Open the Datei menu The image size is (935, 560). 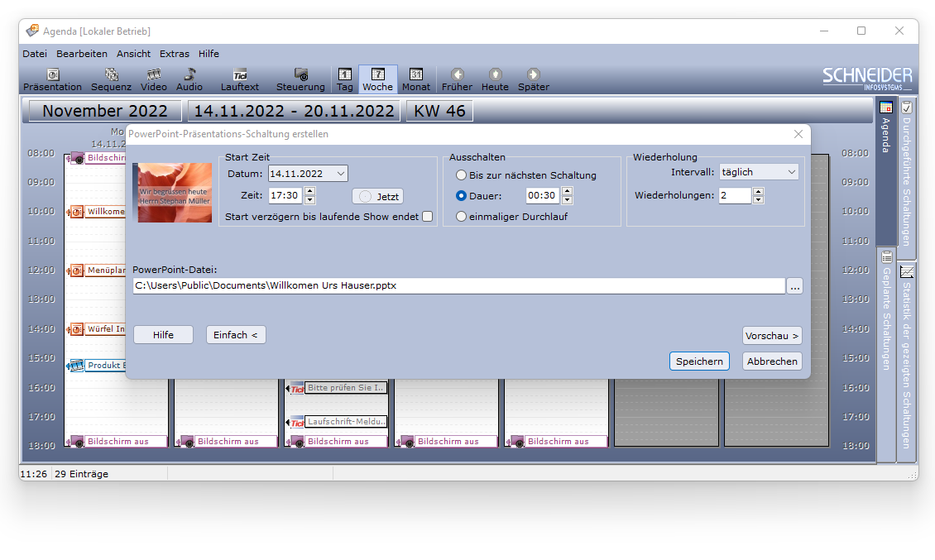[x=35, y=54]
